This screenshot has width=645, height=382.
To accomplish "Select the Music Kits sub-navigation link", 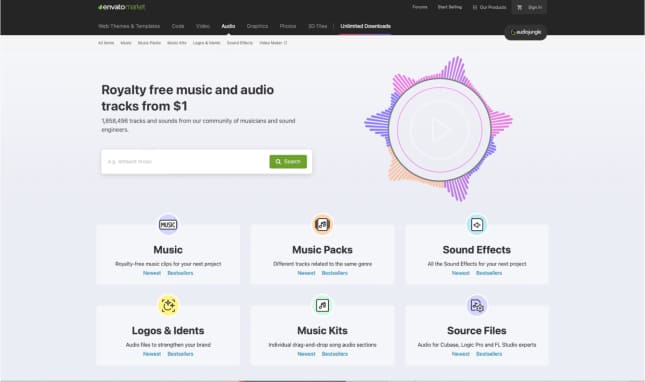I will [x=176, y=43].
